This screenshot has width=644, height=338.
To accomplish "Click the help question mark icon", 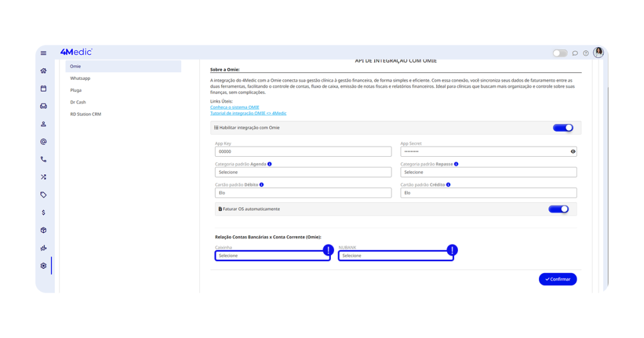I will click(586, 54).
